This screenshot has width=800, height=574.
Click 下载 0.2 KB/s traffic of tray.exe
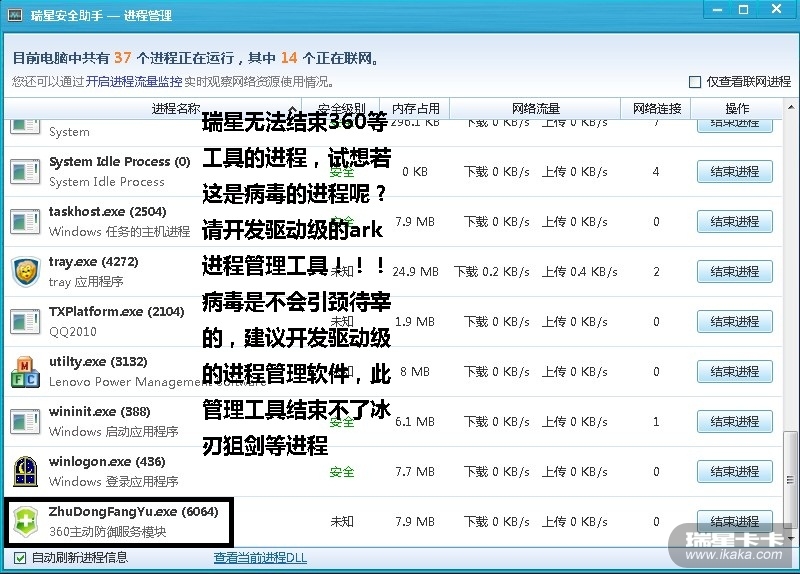(492, 271)
